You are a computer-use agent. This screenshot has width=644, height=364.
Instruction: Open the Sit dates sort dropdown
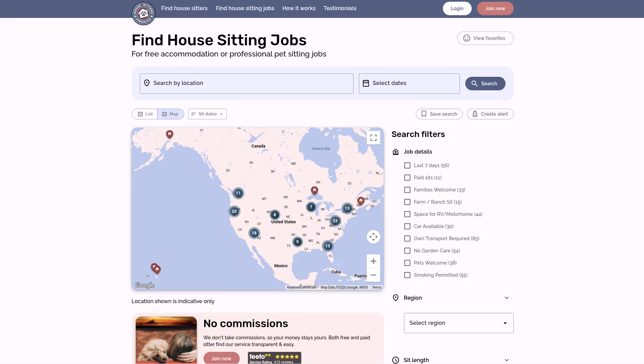207,114
